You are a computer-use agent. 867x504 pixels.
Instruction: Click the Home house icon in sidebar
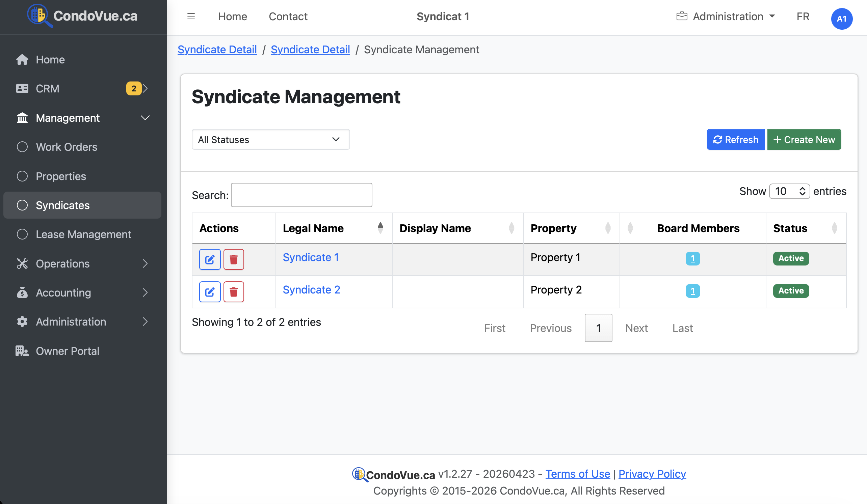[22, 59]
